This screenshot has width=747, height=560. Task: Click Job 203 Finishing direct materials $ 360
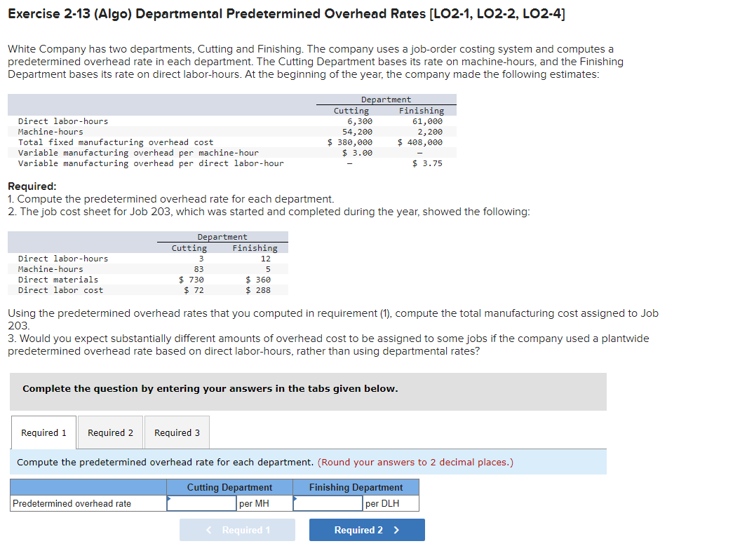[258, 280]
